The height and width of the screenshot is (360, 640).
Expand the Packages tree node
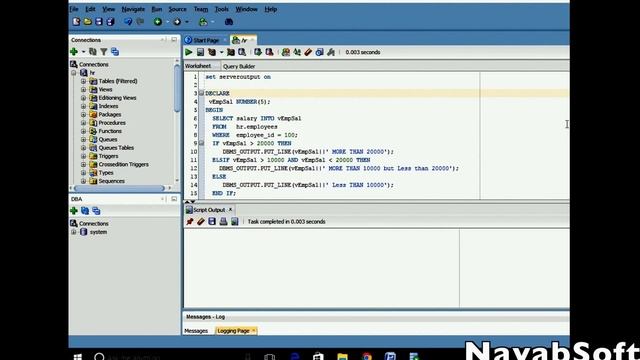(83, 114)
